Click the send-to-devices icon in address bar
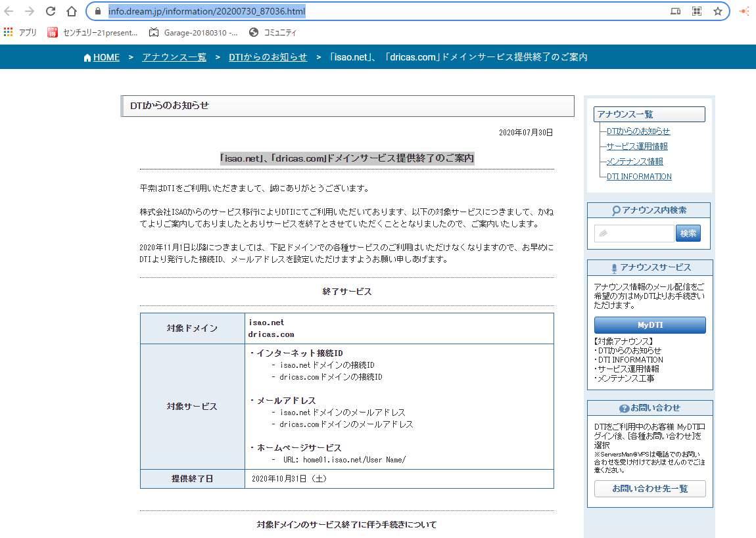Image resolution: width=756 pixels, height=538 pixels. [x=676, y=11]
